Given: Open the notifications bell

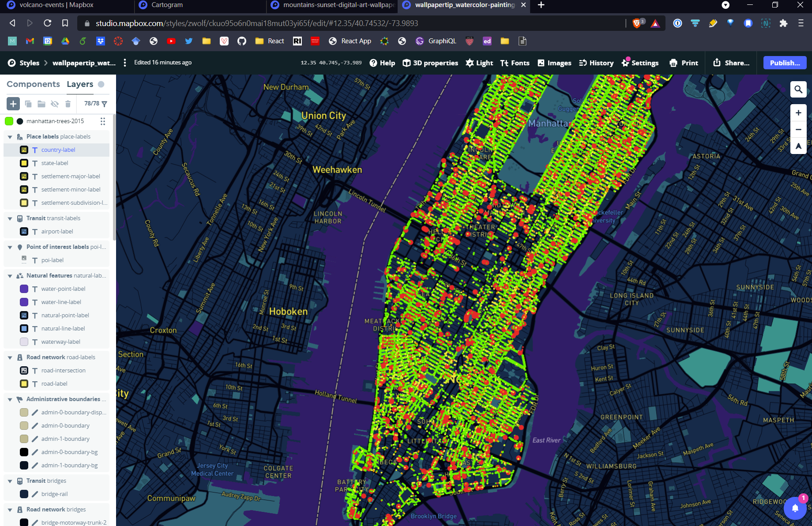Looking at the screenshot, I should [x=795, y=508].
